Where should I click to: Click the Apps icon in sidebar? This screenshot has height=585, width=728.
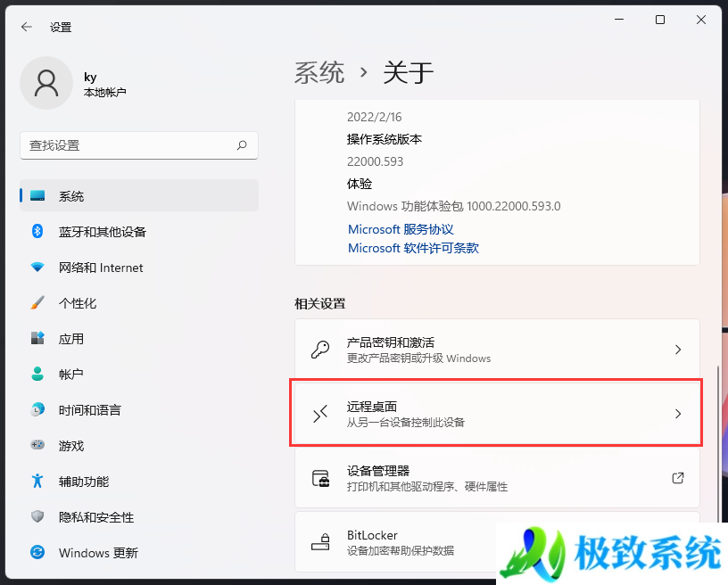coord(37,338)
